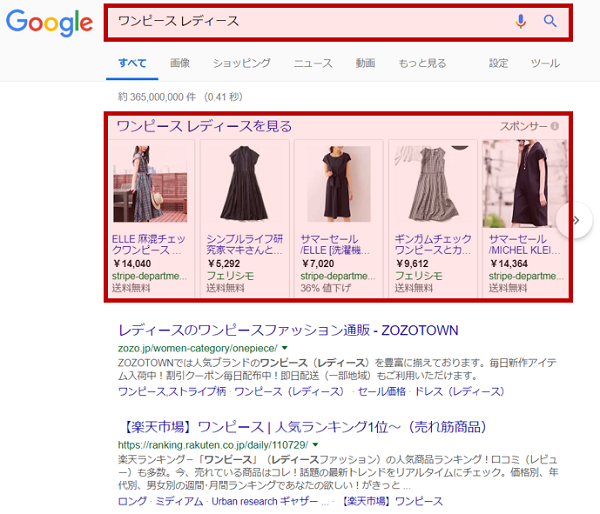Open the ZOZOTOWN result title
This screenshot has height=514, width=600.
click(x=288, y=330)
